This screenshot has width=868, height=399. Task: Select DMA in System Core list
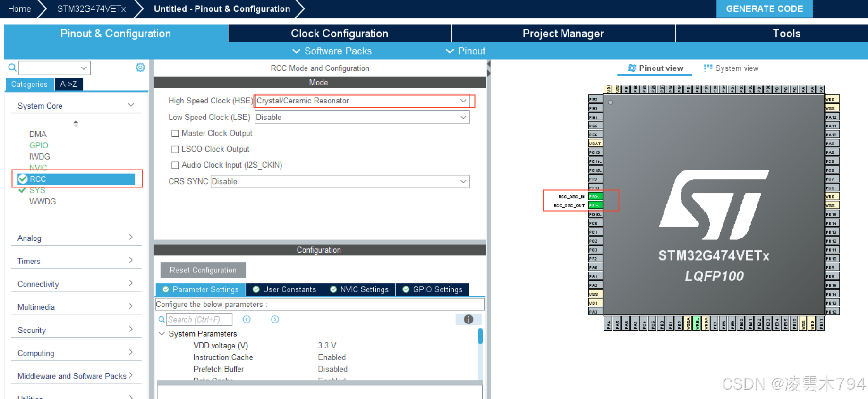[x=38, y=134]
